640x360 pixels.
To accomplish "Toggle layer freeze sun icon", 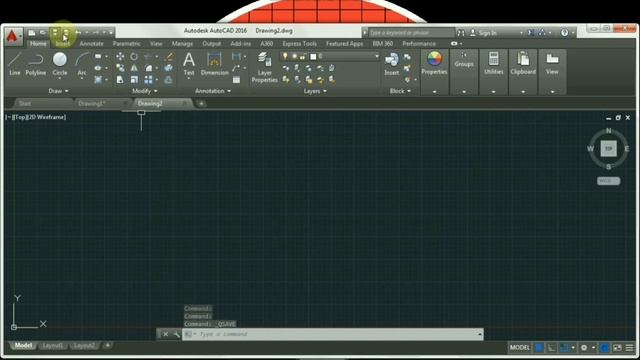I will point(294,56).
